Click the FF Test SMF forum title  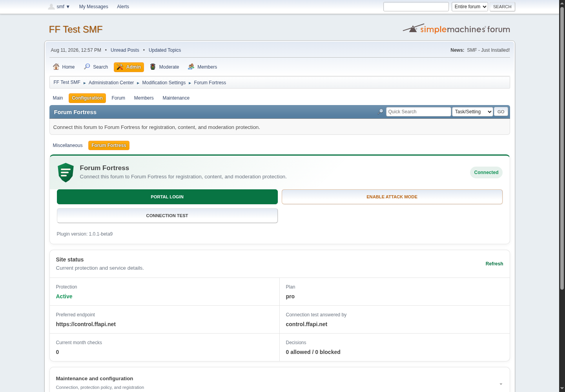(x=76, y=29)
